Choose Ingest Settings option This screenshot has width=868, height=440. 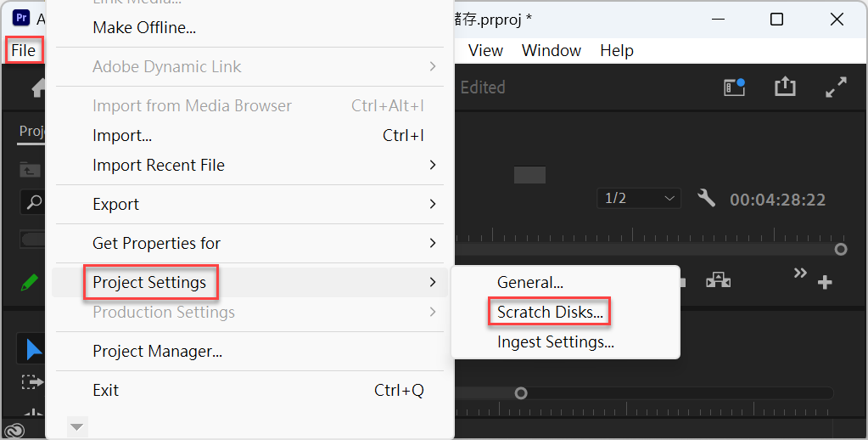[556, 342]
